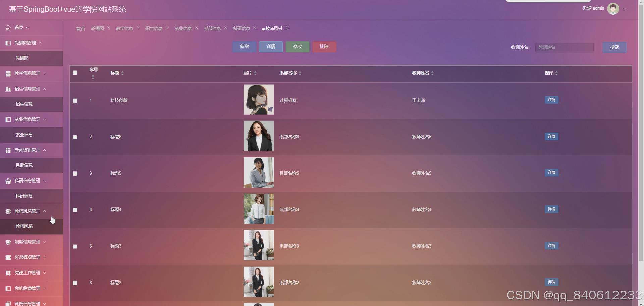Click the 制度信息管理 sidebar icon
644x306 pixels.
8,242
